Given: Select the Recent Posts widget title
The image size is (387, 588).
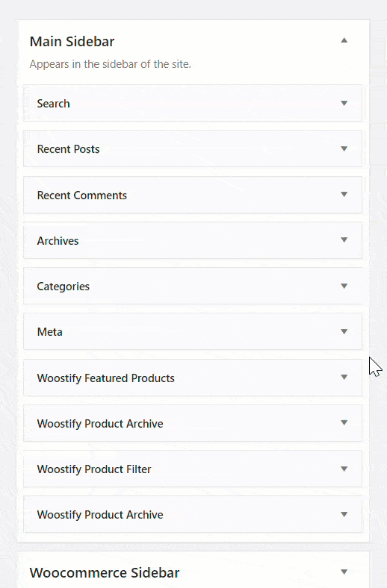Looking at the screenshot, I should [68, 149].
